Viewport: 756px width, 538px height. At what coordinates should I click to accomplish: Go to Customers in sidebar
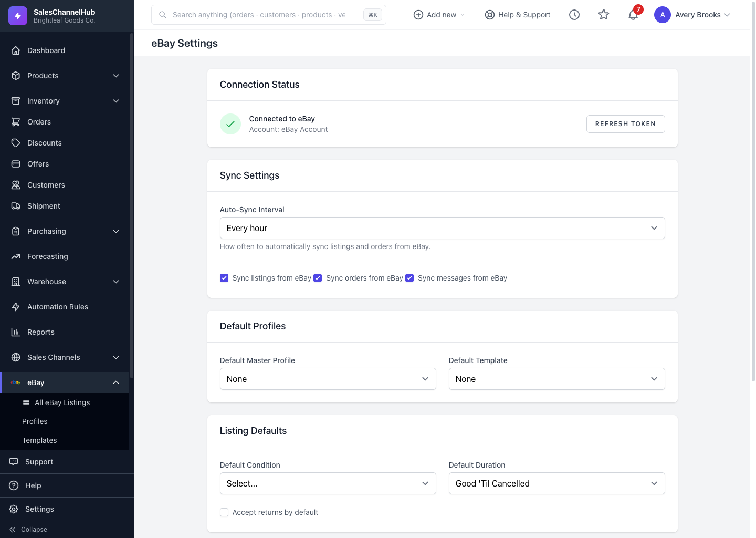click(x=64, y=185)
